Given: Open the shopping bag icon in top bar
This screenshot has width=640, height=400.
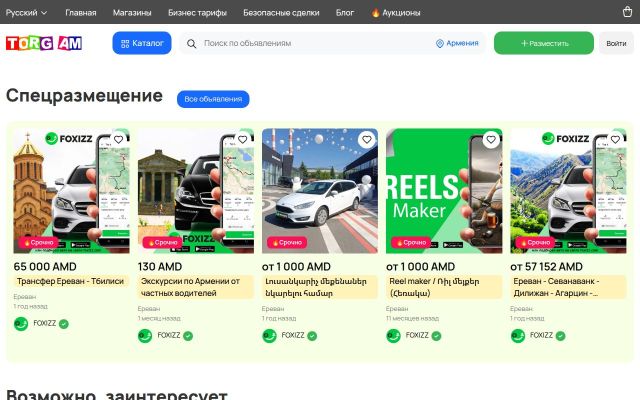Looking at the screenshot, I should [627, 12].
